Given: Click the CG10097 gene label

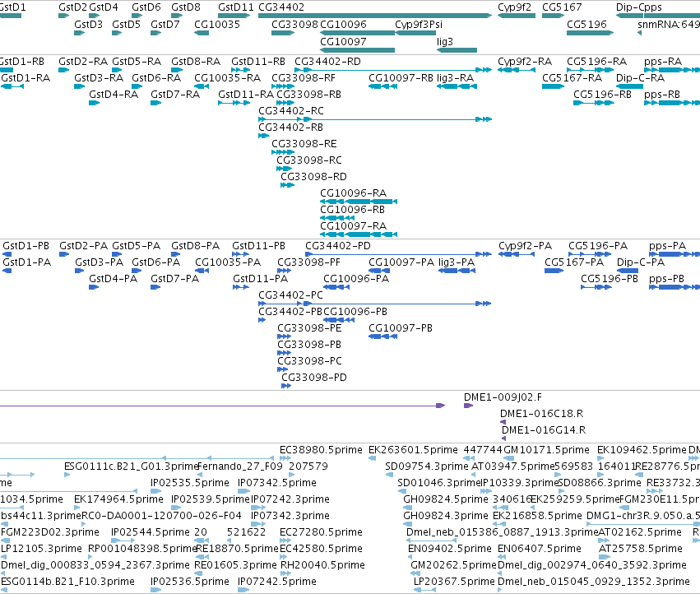Looking at the screenshot, I should tap(343, 41).
